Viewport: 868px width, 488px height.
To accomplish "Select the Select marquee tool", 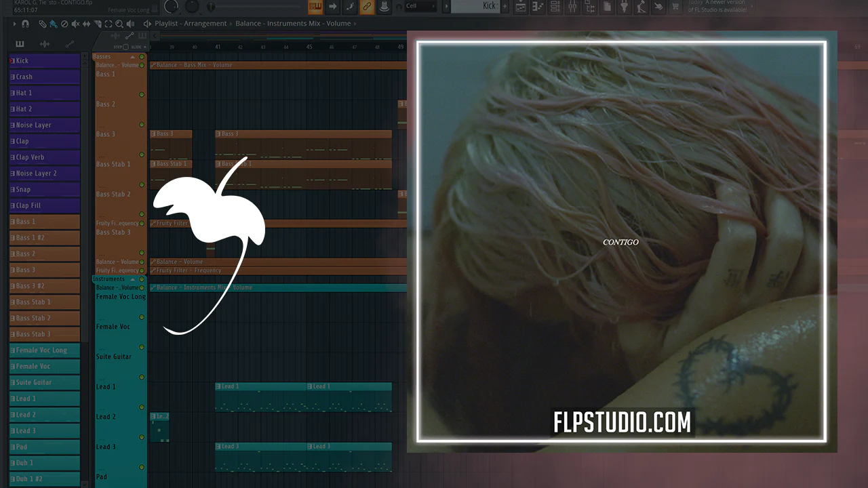I will 108,24.
